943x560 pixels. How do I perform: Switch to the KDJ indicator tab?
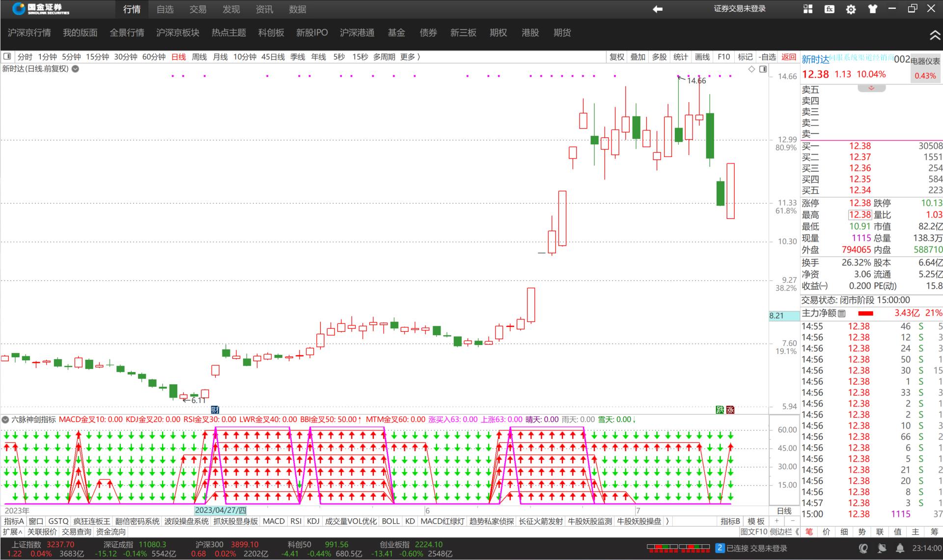point(313,521)
